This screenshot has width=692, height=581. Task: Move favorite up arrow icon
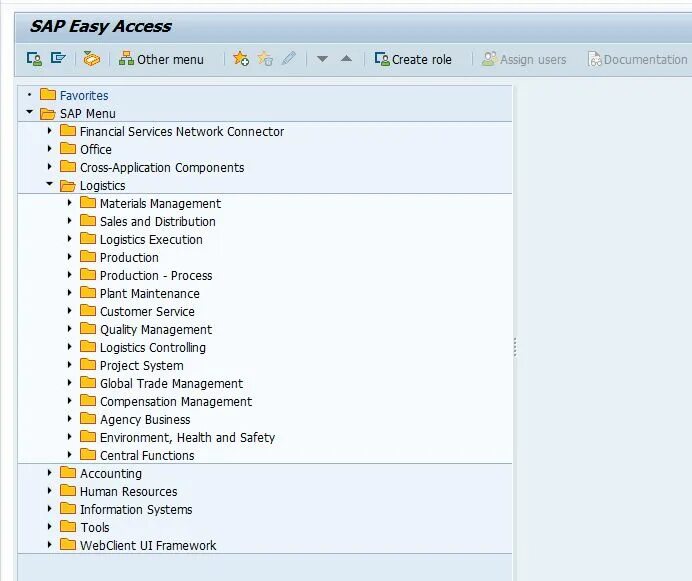coord(346,58)
